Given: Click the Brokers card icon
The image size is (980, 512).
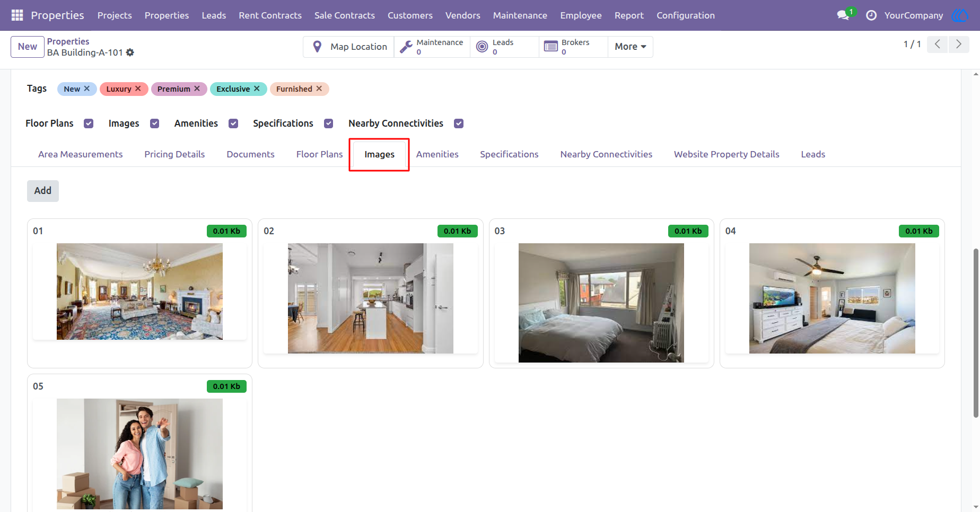Looking at the screenshot, I should [551, 47].
